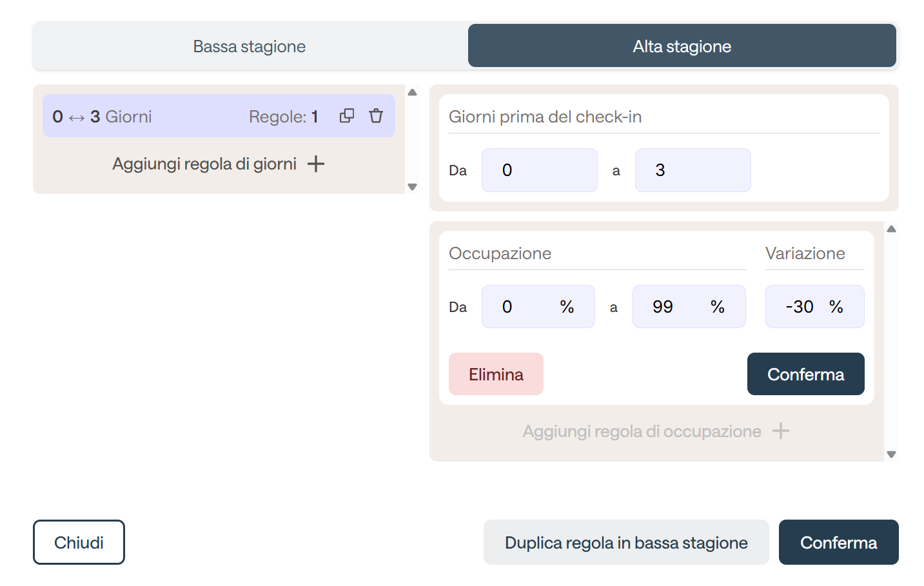924x586 pixels.
Task: Click plus icon next to Aggiungi regola di occupazione
Action: pyautogui.click(x=781, y=431)
